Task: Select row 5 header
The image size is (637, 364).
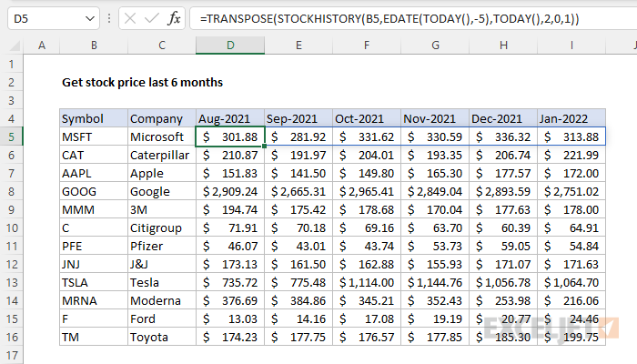Action: (11, 136)
